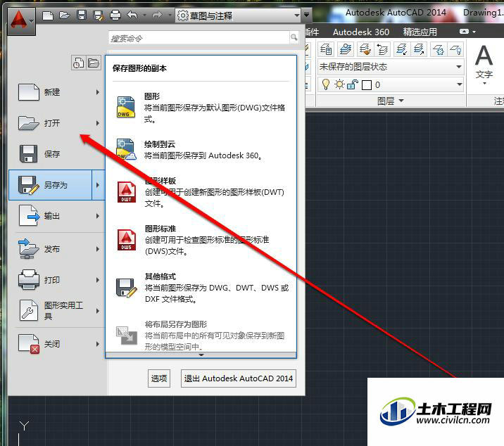The image size is (504, 446).
Task: Click the submenu scroll-down arrow bar
Action: pyautogui.click(x=201, y=355)
